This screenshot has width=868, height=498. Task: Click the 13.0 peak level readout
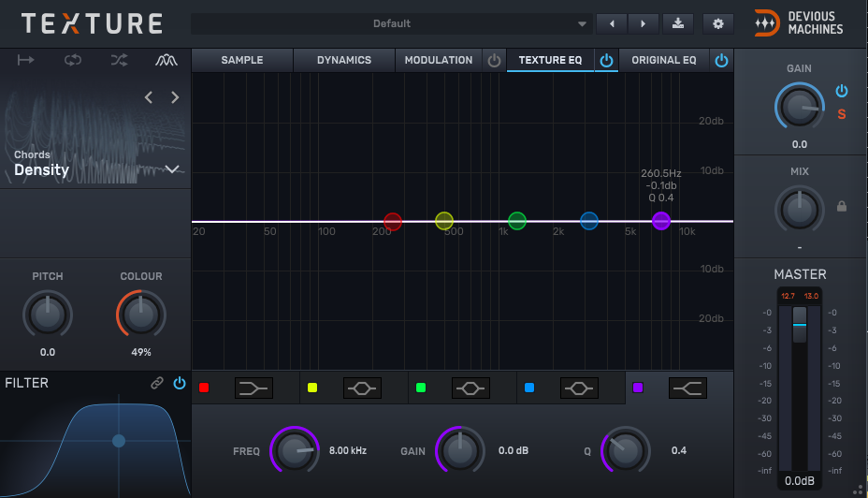pos(811,296)
